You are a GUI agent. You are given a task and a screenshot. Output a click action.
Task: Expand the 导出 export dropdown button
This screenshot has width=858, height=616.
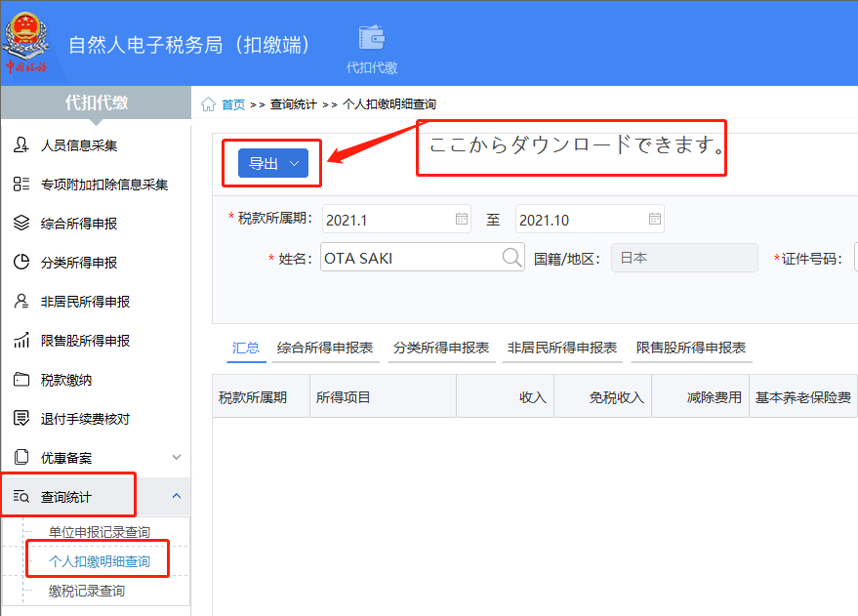(x=273, y=164)
